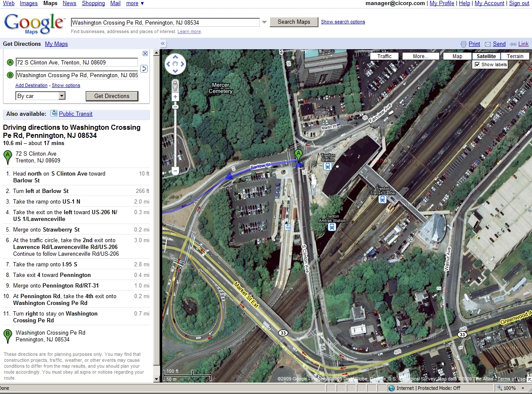
Task: Click the green A marker beside the start field
Action: (x=10, y=62)
